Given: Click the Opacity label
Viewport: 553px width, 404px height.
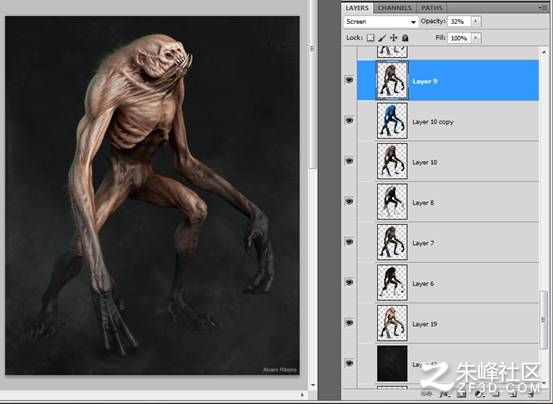Looking at the screenshot, I should (433, 21).
